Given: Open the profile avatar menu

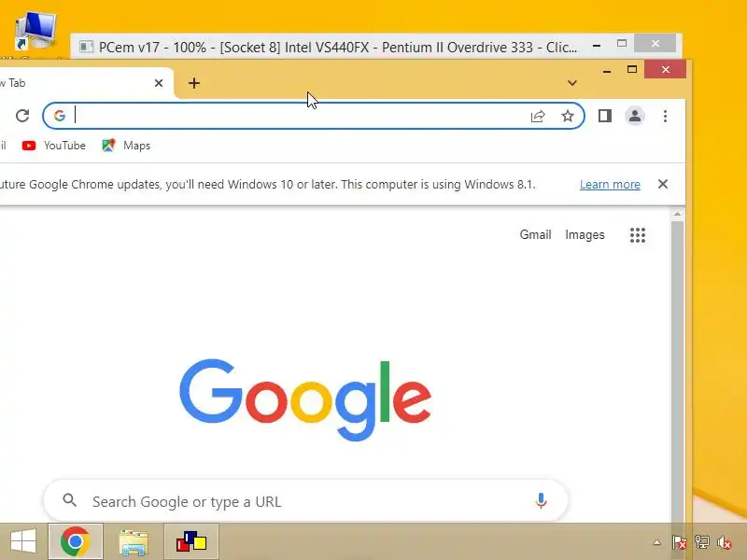Looking at the screenshot, I should click(x=635, y=116).
